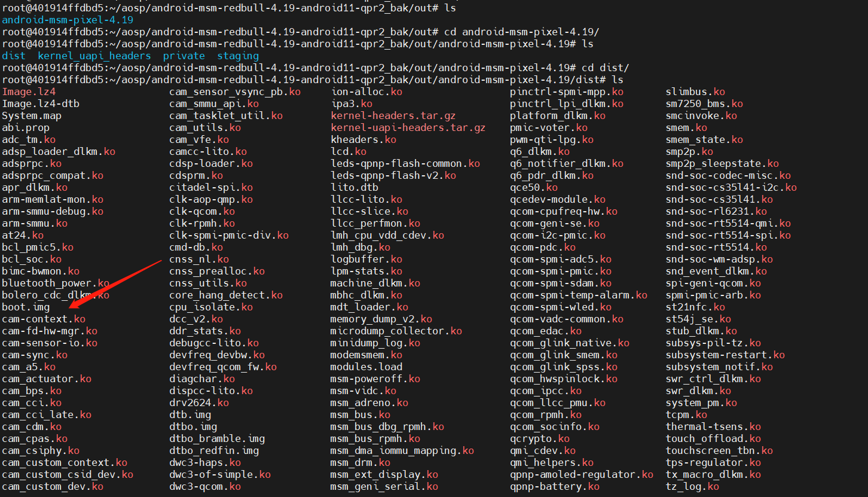The width and height of the screenshot is (868, 497).
Task: Click st21nfc.ko module name
Action: 695,307
